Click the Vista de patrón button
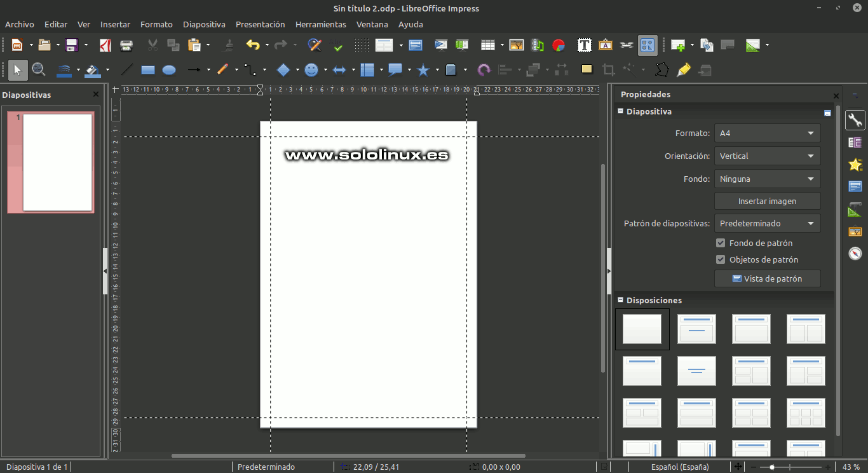 tap(767, 278)
